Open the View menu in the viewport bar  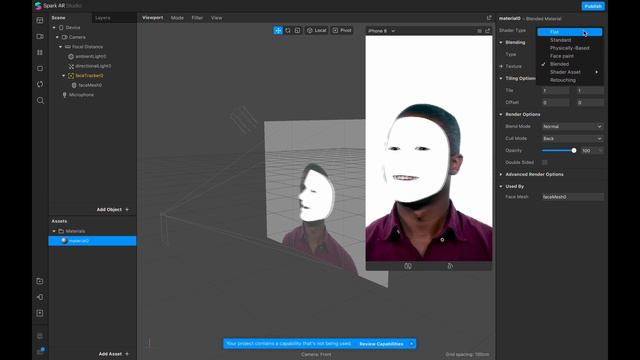[x=216, y=18]
